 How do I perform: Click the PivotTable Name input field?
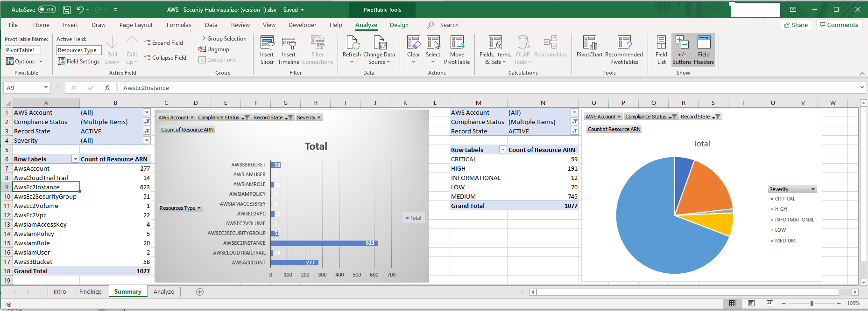coord(23,50)
